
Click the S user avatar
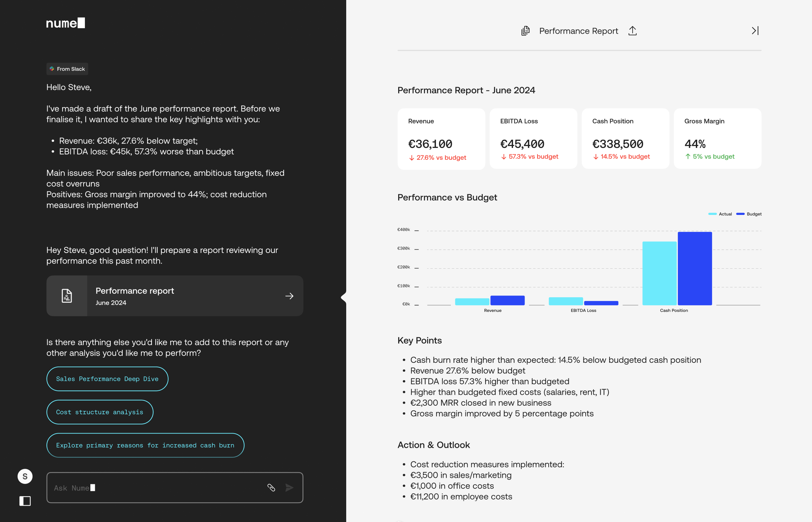pyautogui.click(x=25, y=476)
